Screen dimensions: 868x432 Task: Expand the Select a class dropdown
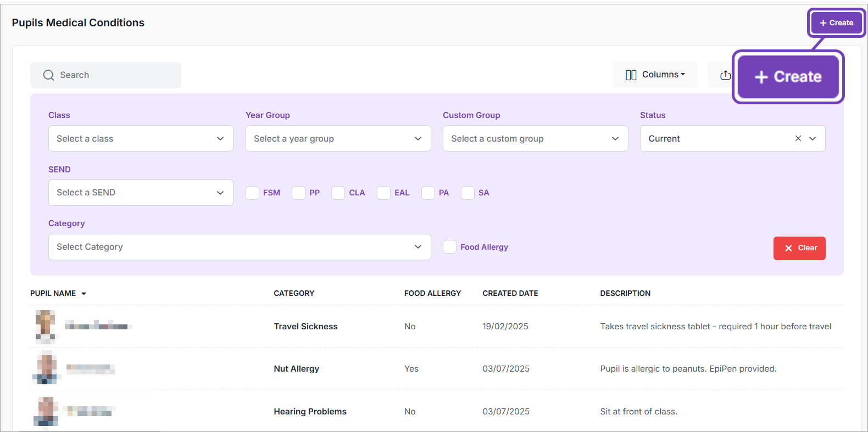[x=141, y=138]
